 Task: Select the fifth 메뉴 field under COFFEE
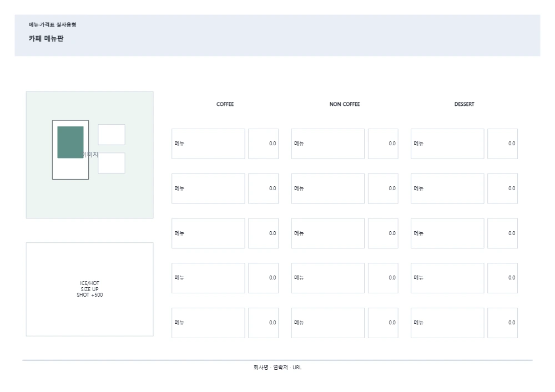tap(208, 323)
